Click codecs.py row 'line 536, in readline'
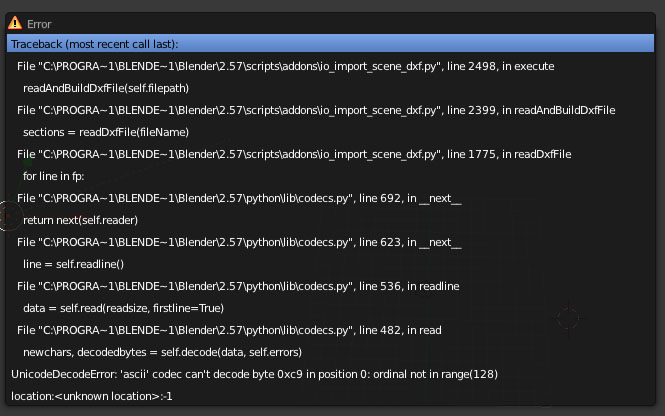The height and width of the screenshot is (416, 665). pos(330,286)
